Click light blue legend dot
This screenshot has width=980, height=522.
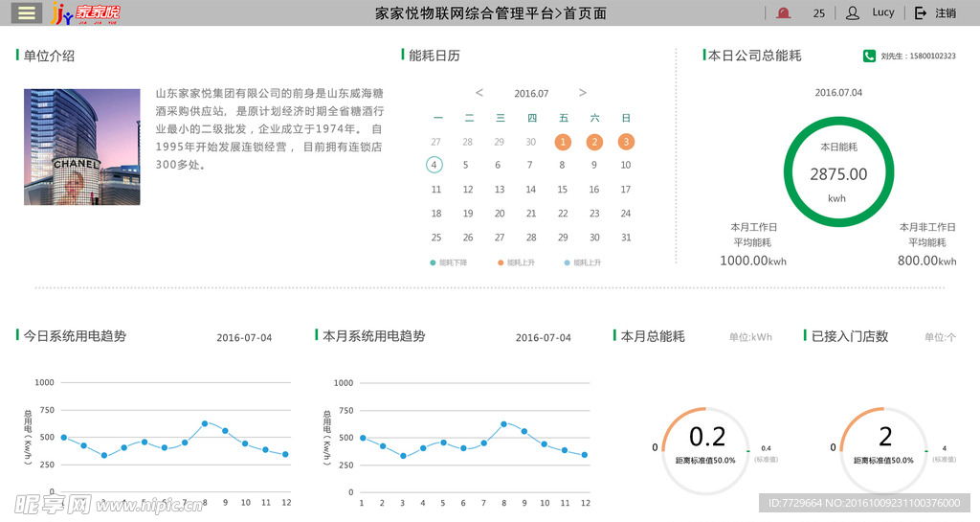coord(567,262)
